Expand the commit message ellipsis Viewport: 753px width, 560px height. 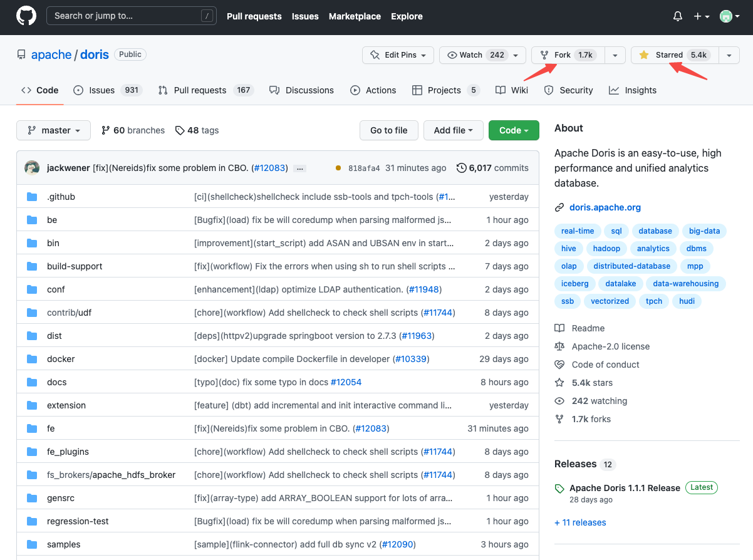299,168
